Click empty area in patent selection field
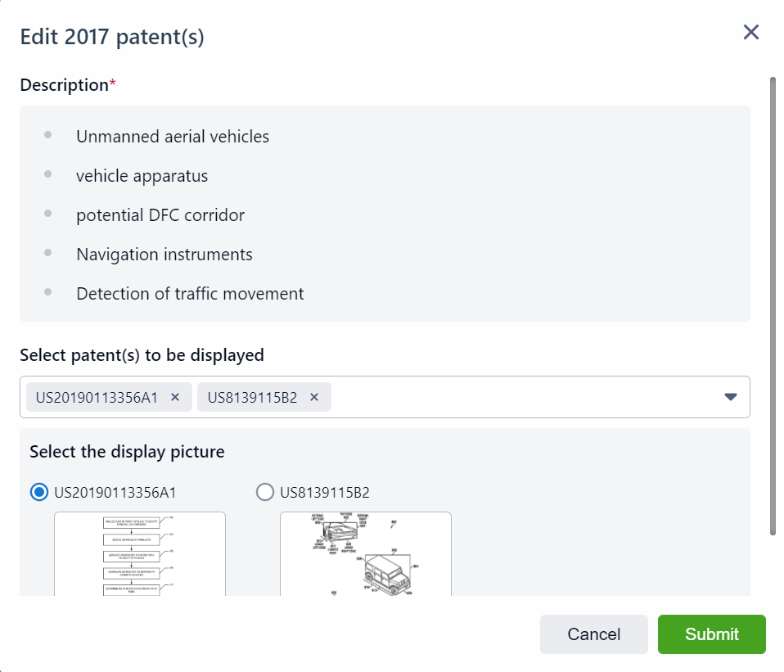 (524, 397)
